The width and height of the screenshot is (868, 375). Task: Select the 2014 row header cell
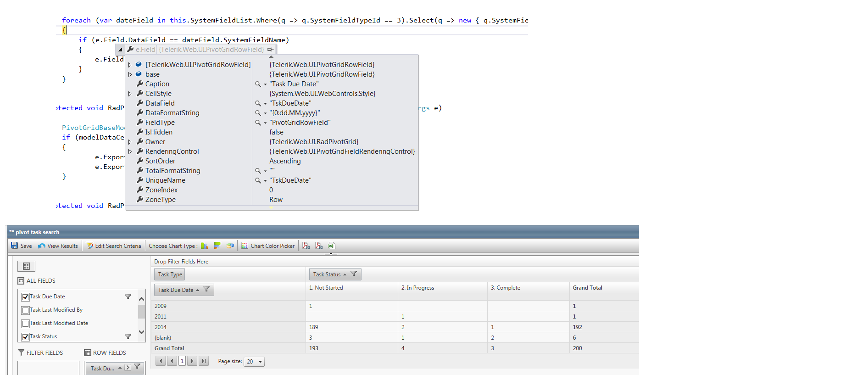tap(228, 327)
